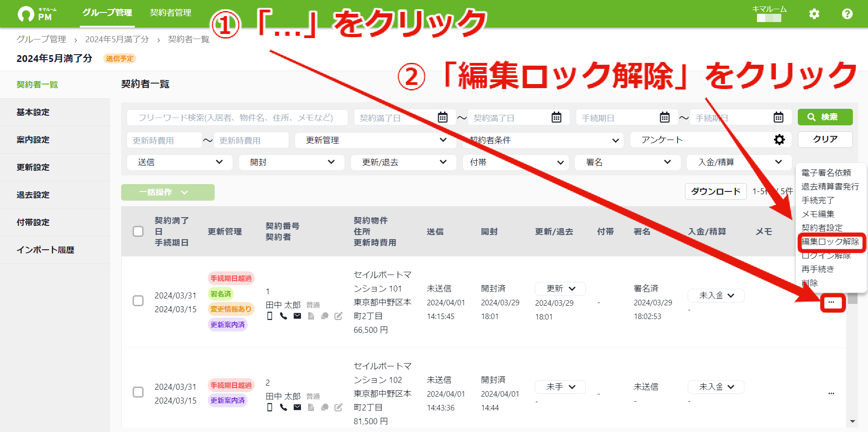This screenshot has width=868, height=432.
Task: Click chat bubble icon for contract 1
Action: pyautogui.click(x=325, y=316)
